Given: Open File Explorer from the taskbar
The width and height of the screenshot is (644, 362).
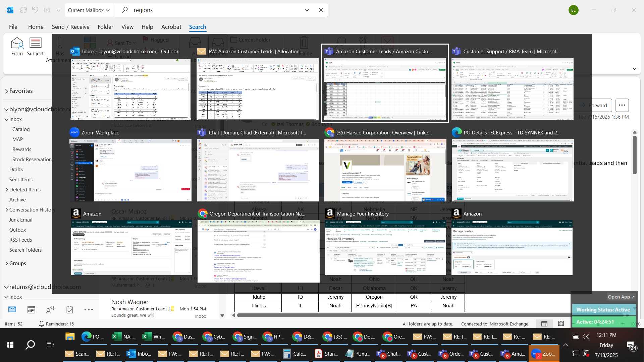Looking at the screenshot, I should 70,337.
